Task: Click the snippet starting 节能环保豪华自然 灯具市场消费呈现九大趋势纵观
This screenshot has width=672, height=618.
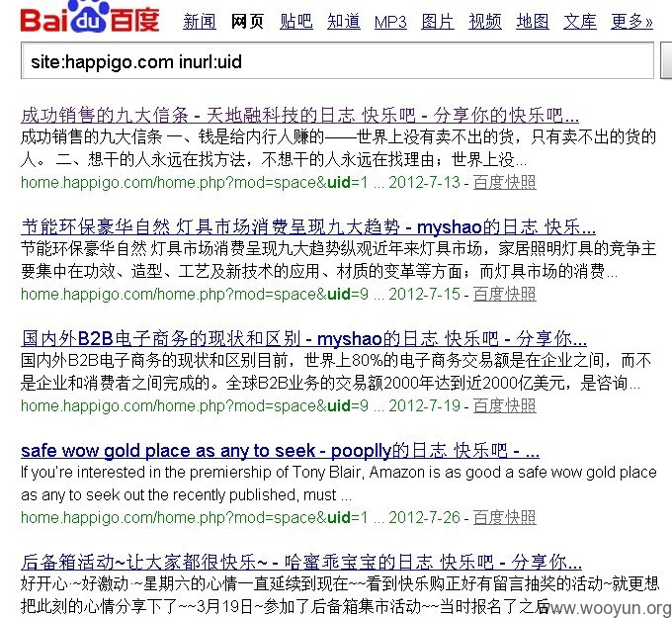Action: coord(339,260)
